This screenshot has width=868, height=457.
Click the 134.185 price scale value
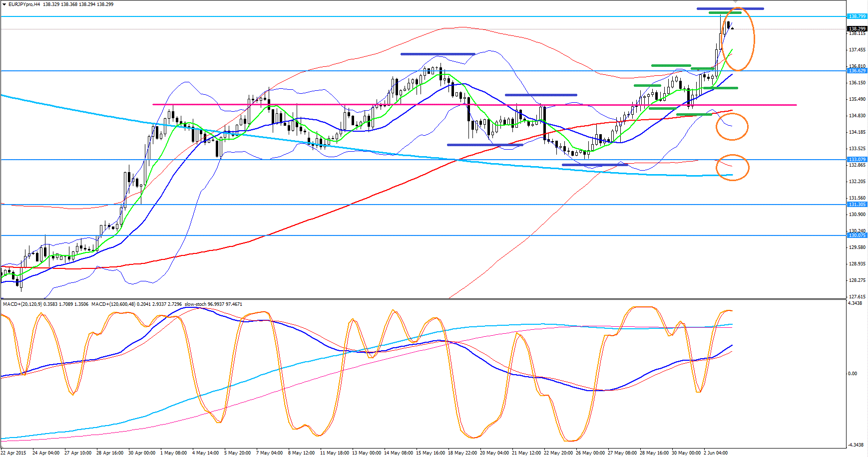pyautogui.click(x=857, y=132)
